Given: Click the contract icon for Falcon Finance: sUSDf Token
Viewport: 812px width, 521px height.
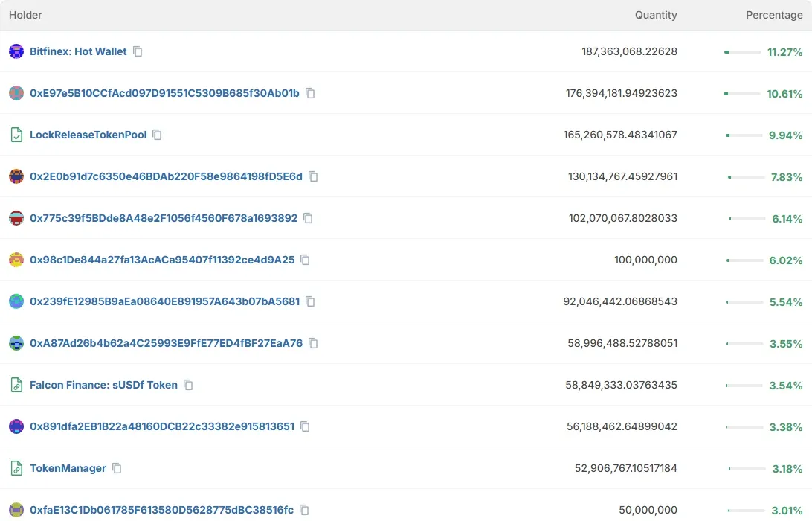Looking at the screenshot, I should click(16, 385).
